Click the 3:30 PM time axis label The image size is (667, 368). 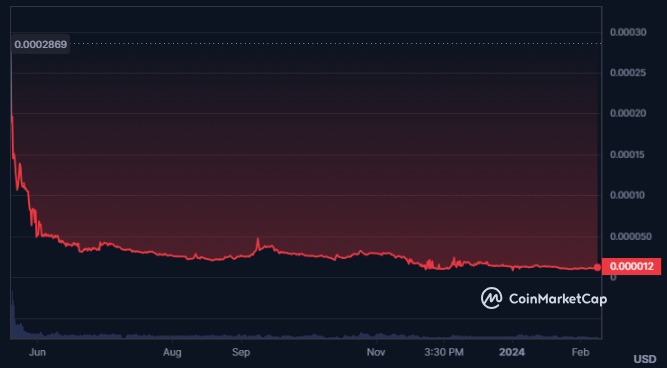pyautogui.click(x=444, y=352)
